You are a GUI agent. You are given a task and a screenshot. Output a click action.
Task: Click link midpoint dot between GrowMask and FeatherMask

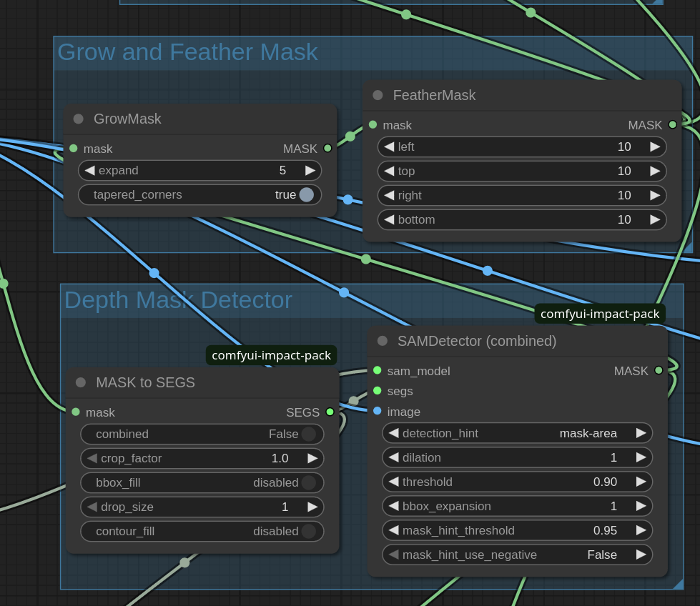tap(350, 136)
